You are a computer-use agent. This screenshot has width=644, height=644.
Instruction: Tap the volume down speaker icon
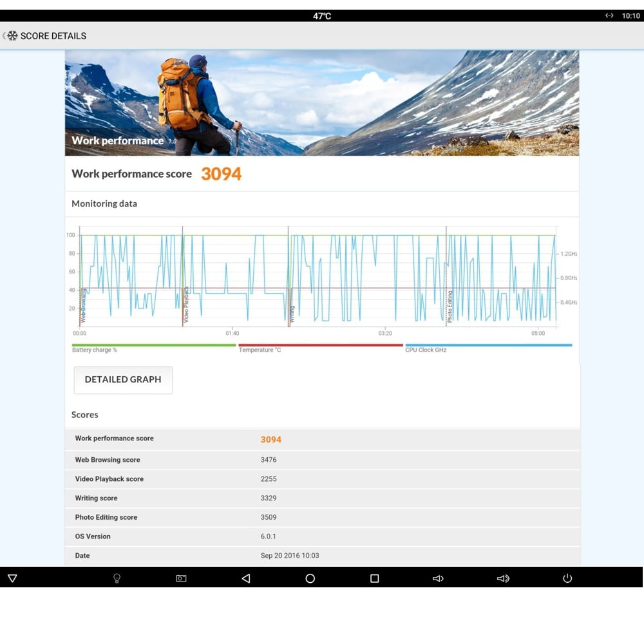click(438, 578)
